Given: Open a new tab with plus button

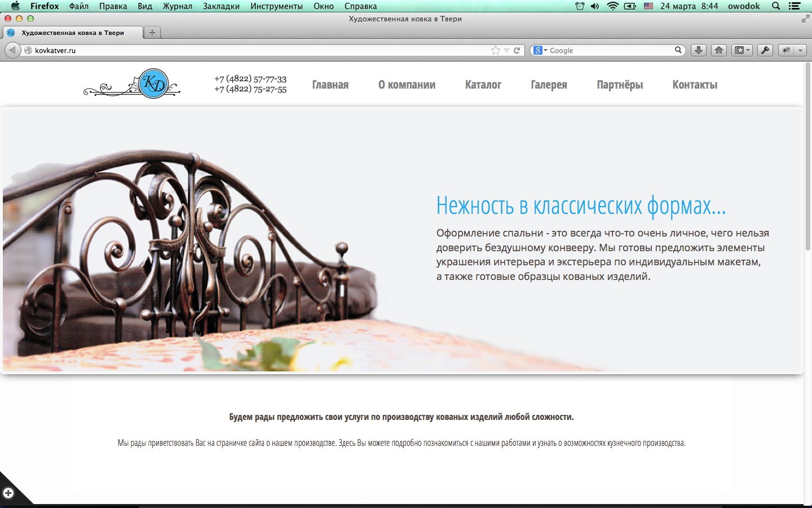Looking at the screenshot, I should 152,33.
